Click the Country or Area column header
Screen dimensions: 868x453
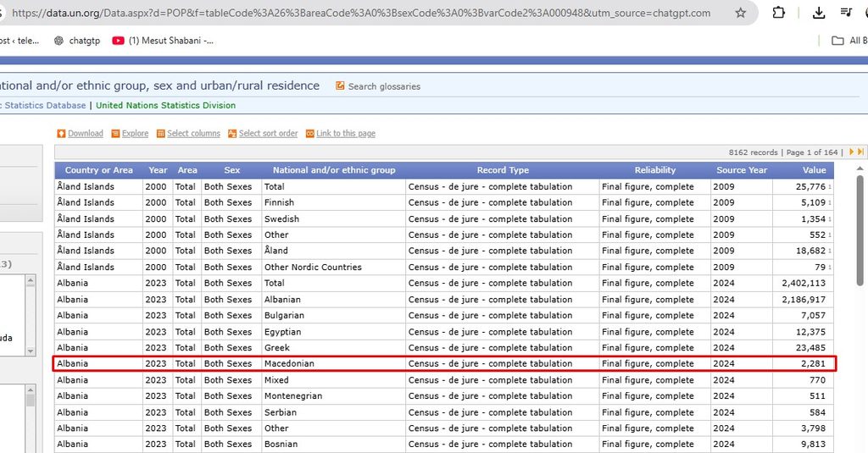99,170
